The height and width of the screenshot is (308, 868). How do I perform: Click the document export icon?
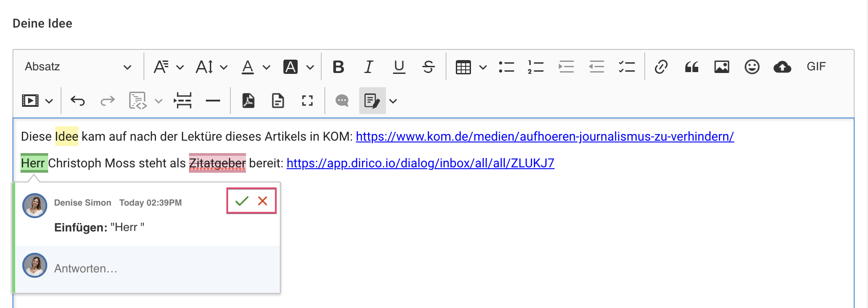(278, 101)
